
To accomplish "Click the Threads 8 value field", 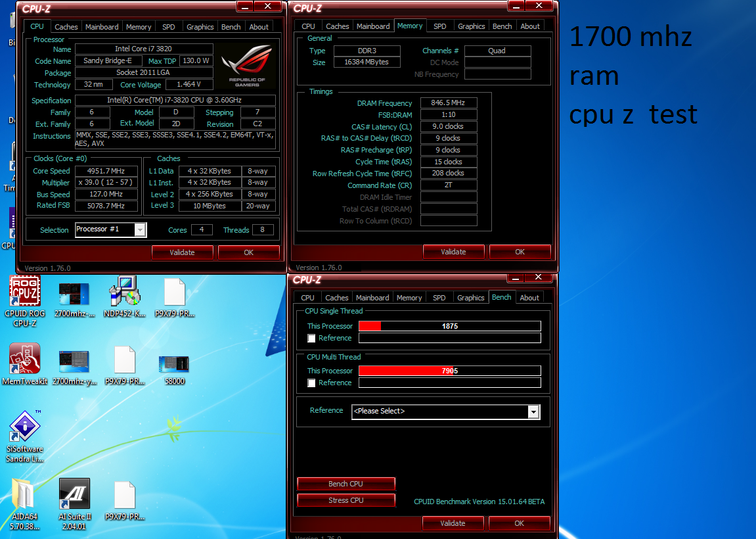I will click(262, 229).
